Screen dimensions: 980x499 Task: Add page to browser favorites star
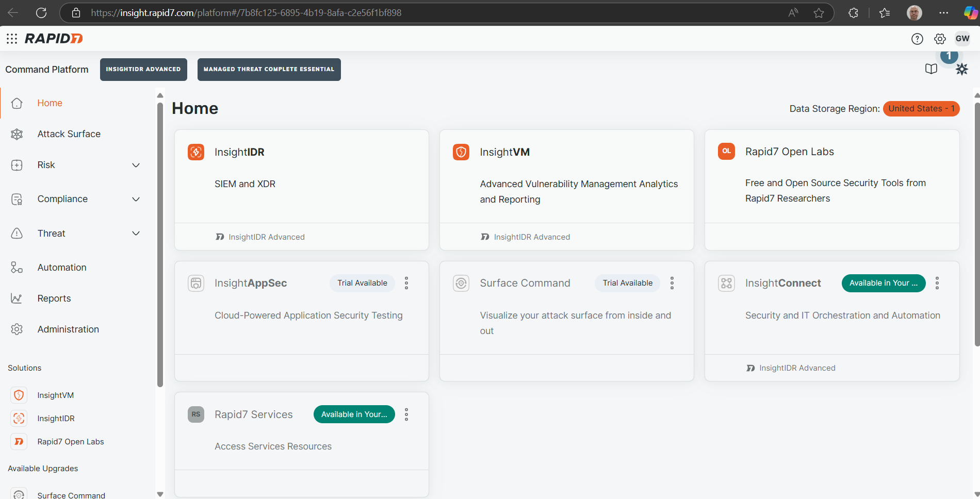819,13
